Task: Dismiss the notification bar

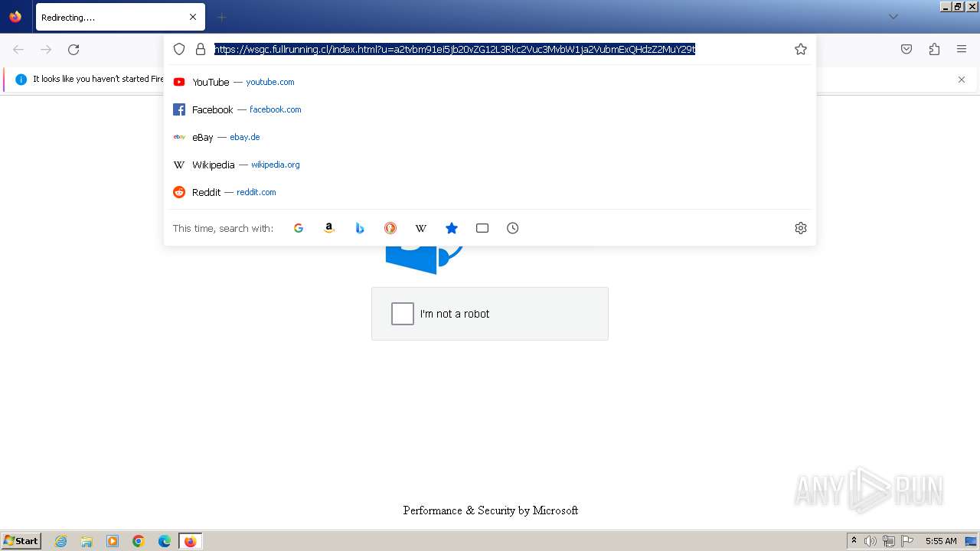Action: pyautogui.click(x=962, y=80)
